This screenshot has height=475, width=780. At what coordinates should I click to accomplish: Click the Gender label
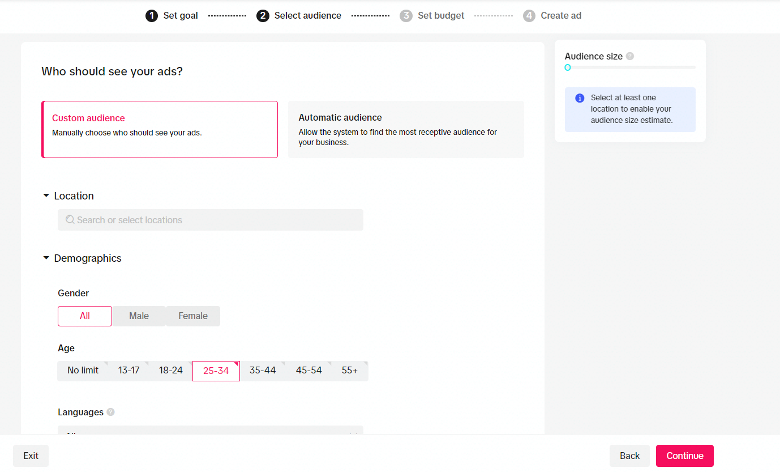[x=73, y=293]
